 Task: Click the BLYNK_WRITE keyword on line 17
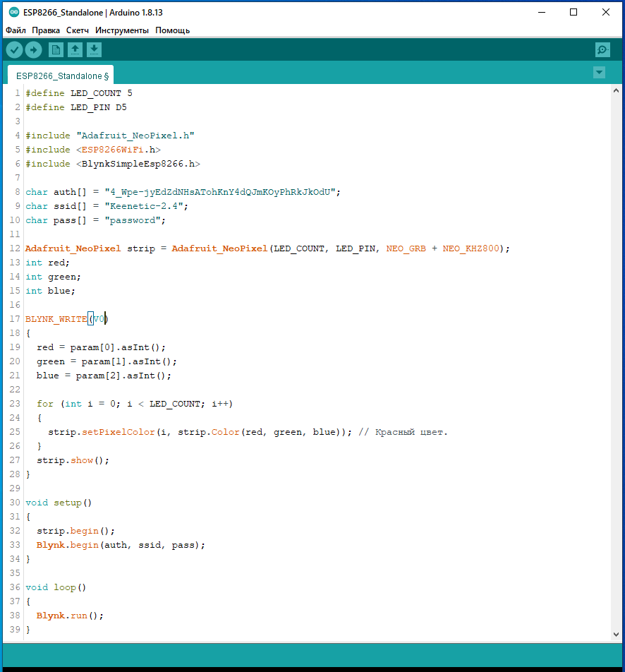point(56,319)
